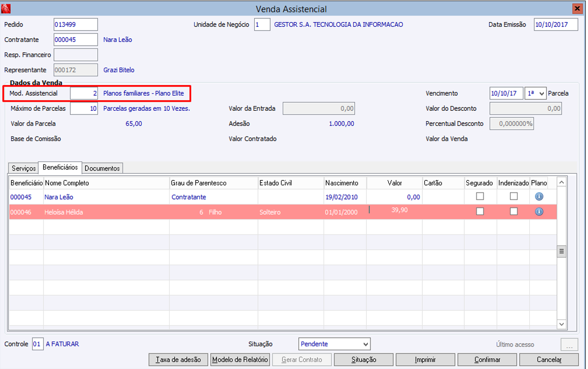Image resolution: width=588 pixels, height=369 pixels.
Task: Open the Documentos tab
Action: point(102,168)
